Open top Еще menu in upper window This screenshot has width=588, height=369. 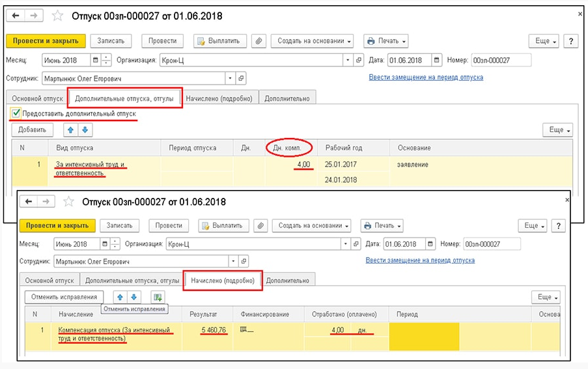pos(544,41)
